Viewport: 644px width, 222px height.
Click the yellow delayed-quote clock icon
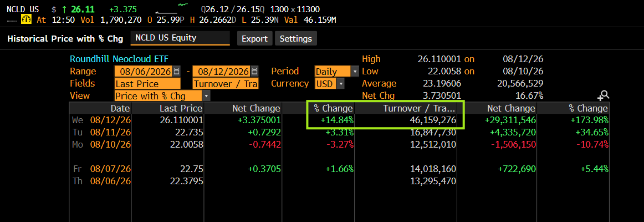27,19
